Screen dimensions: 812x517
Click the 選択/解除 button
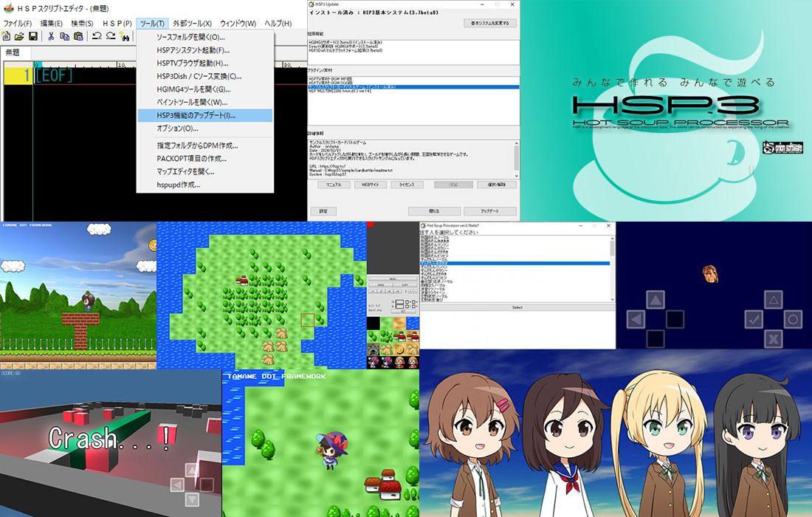(497, 185)
